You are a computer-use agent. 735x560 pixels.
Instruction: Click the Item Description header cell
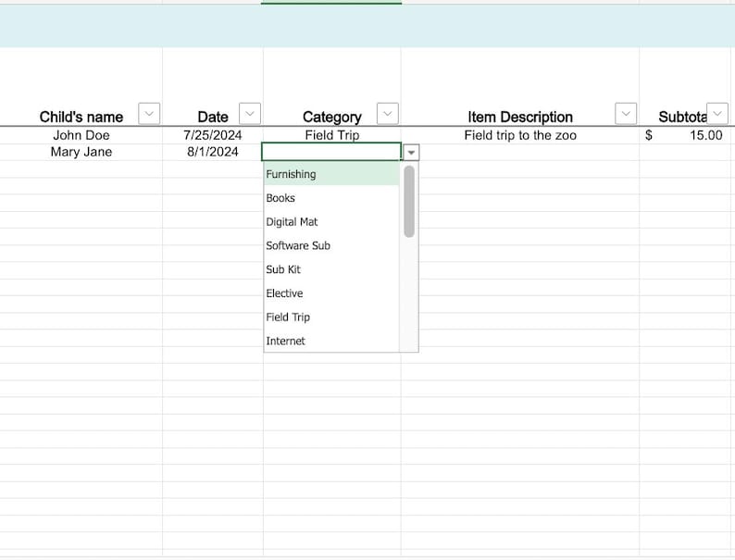(x=520, y=117)
